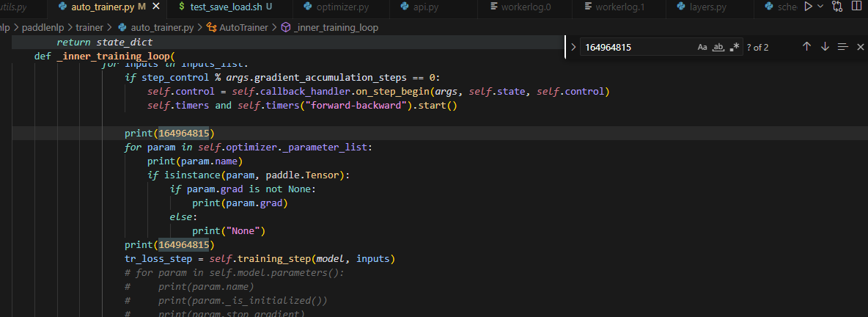Viewport: 868px width, 317px height.
Task: Jump to next search match
Action: (x=825, y=47)
